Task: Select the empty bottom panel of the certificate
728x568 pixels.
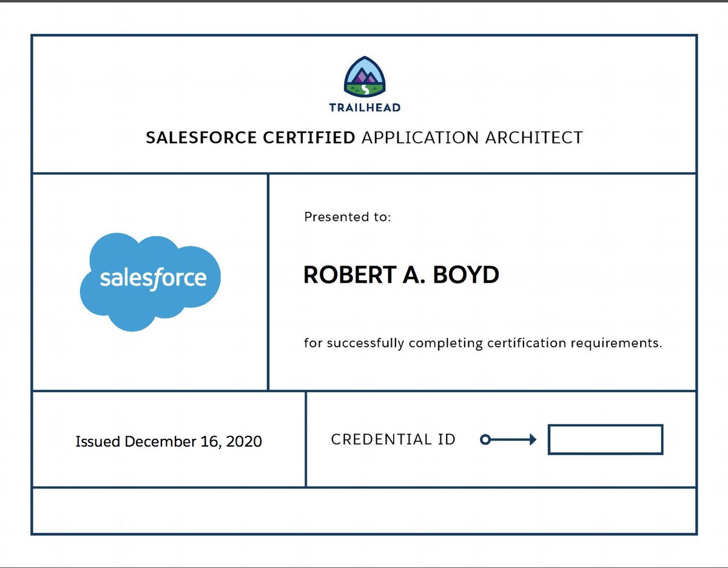Action: point(364,512)
